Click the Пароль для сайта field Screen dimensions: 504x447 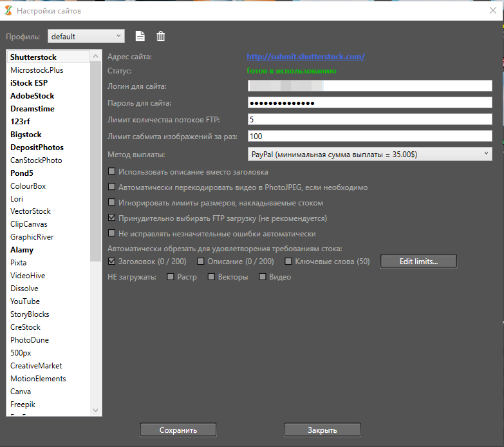(369, 102)
